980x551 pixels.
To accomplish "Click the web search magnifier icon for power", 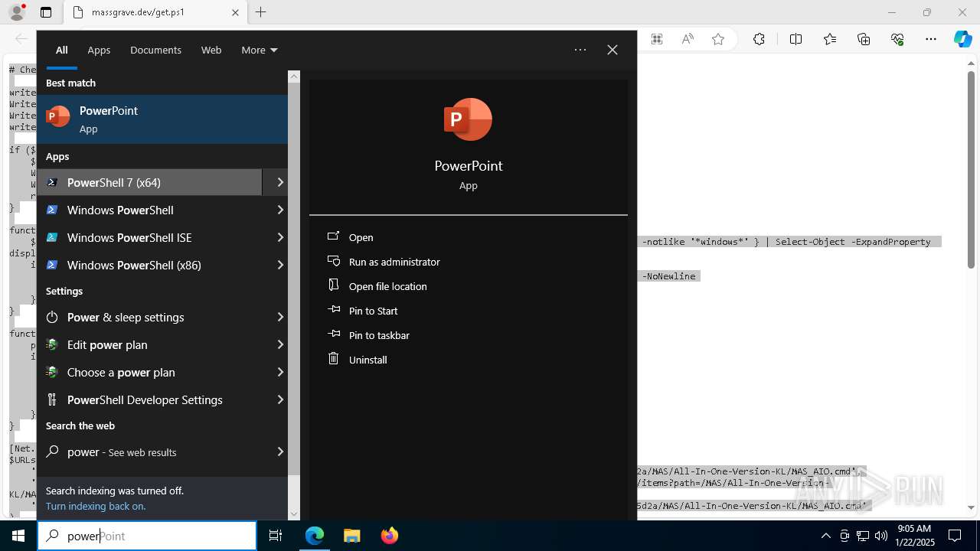I will 52,452.
